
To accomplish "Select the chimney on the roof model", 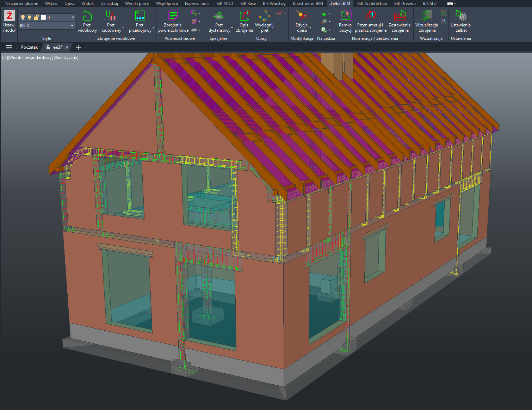I will point(337,65).
